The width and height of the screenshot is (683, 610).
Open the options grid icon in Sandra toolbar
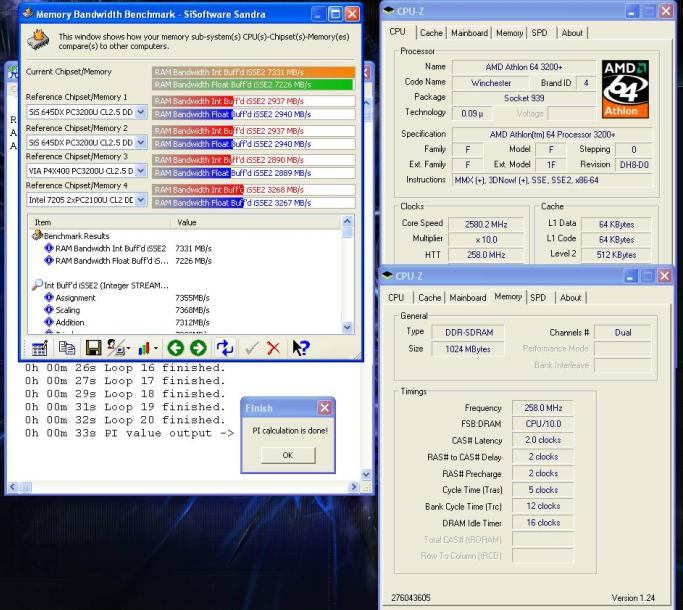[x=40, y=348]
